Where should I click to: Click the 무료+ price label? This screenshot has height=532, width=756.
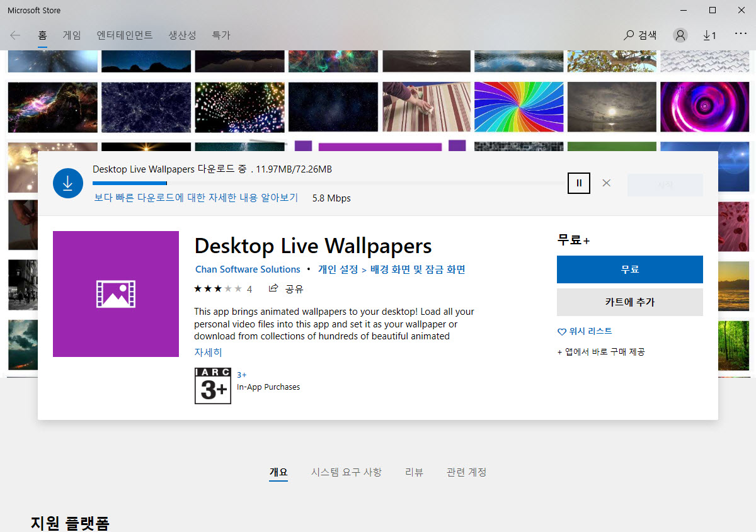tap(573, 240)
